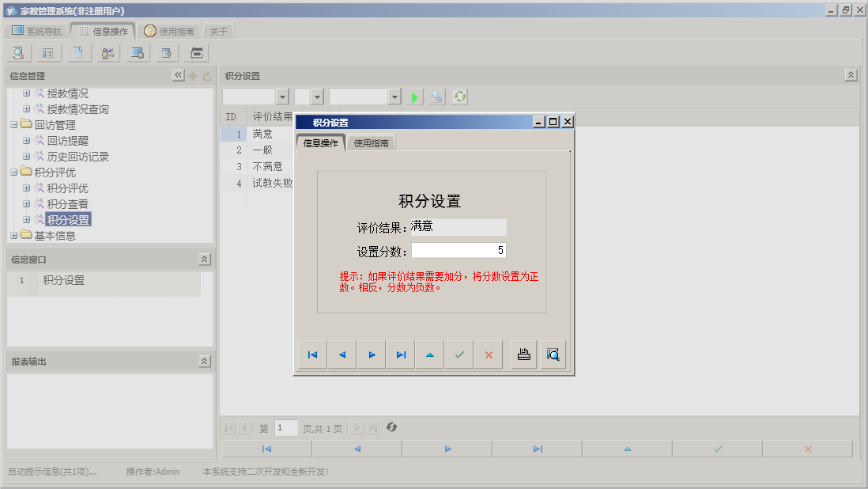
Task: Collapse the 信息窗口 panel
Action: [x=203, y=259]
